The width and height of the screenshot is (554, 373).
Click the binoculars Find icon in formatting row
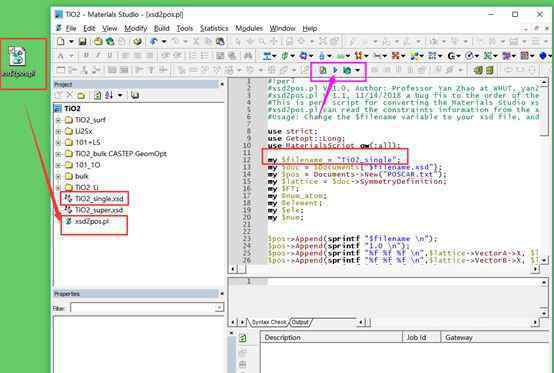click(248, 56)
